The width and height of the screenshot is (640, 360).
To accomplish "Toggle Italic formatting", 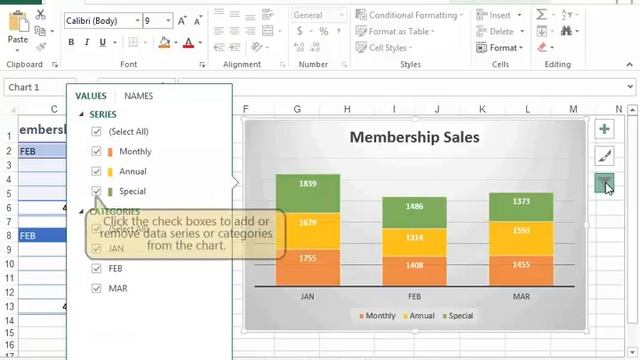I will tap(87, 42).
